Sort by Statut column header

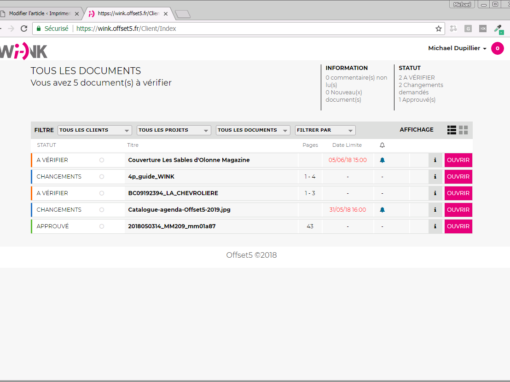click(x=46, y=145)
